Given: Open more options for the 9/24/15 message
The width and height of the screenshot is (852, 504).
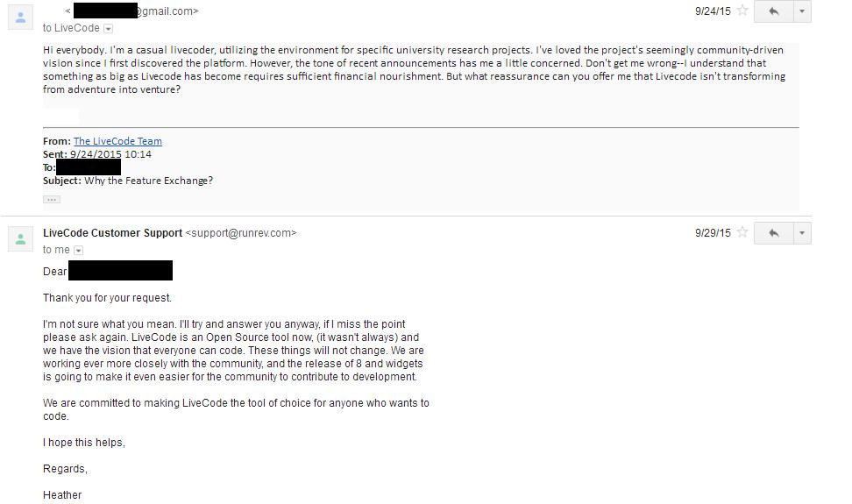Looking at the screenshot, I should pyautogui.click(x=801, y=11).
